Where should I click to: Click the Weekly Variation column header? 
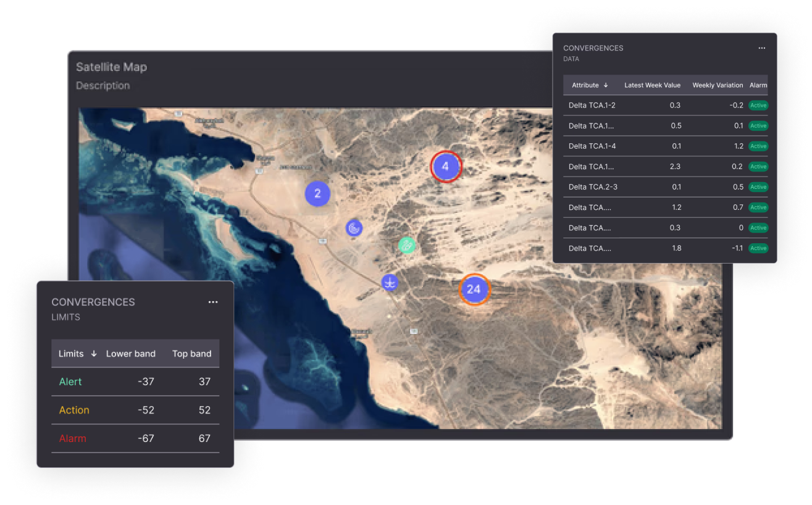pos(718,85)
